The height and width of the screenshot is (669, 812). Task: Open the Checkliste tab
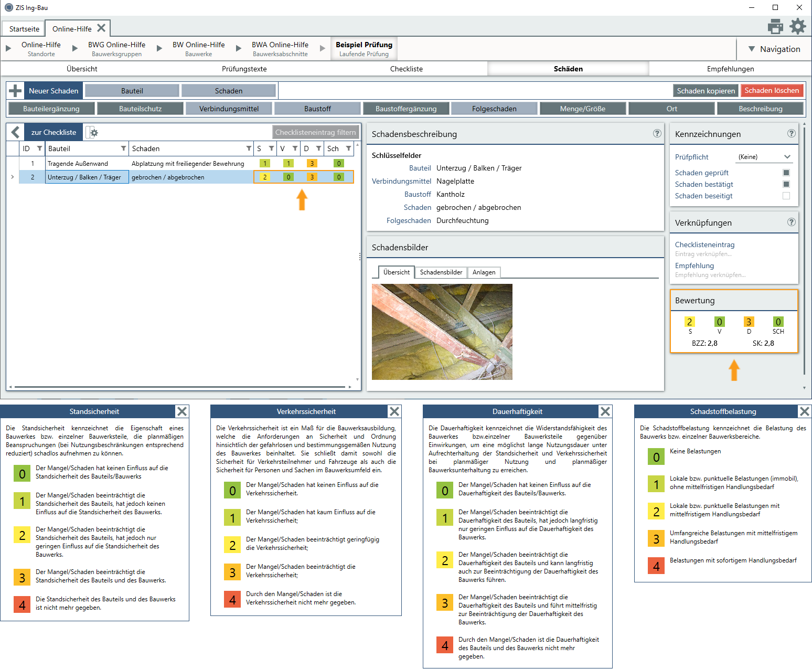coord(407,69)
